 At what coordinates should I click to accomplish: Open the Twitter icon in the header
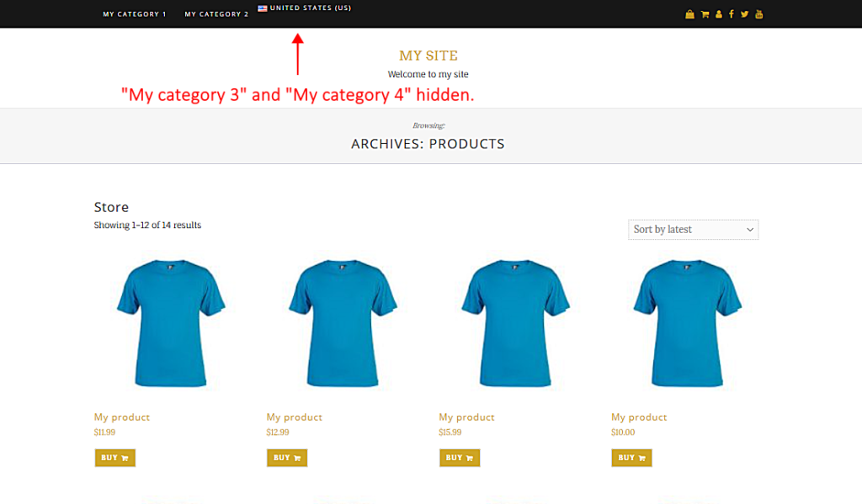click(x=744, y=14)
